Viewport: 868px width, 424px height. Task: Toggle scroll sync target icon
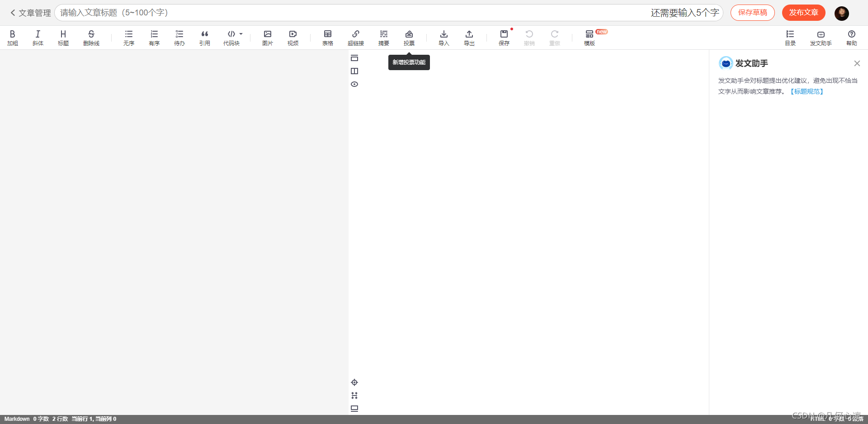354,382
